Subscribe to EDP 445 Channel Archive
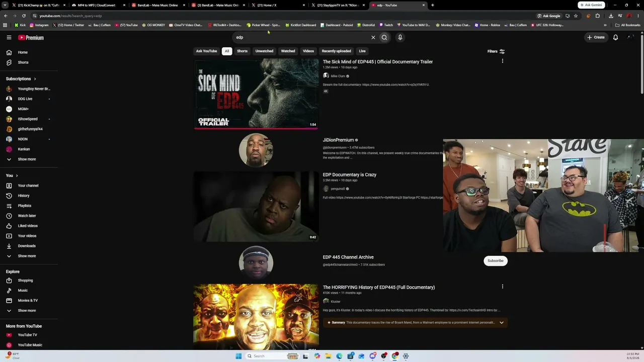The width and height of the screenshot is (644, 362). point(496,260)
